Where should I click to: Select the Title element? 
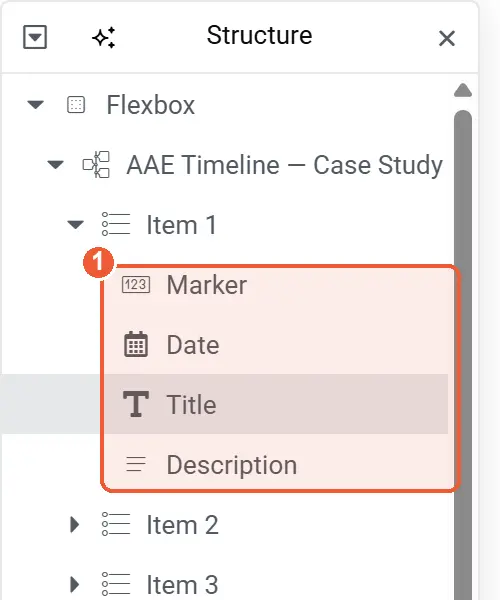click(191, 404)
